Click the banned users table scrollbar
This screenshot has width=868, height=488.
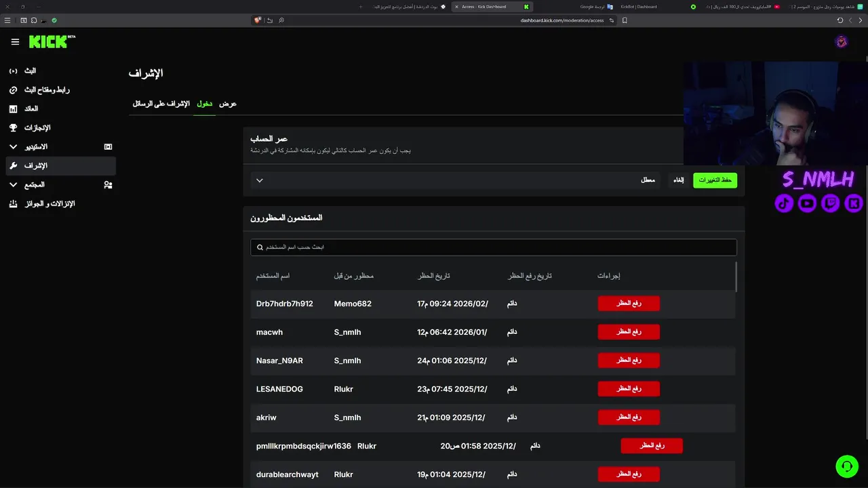736,277
